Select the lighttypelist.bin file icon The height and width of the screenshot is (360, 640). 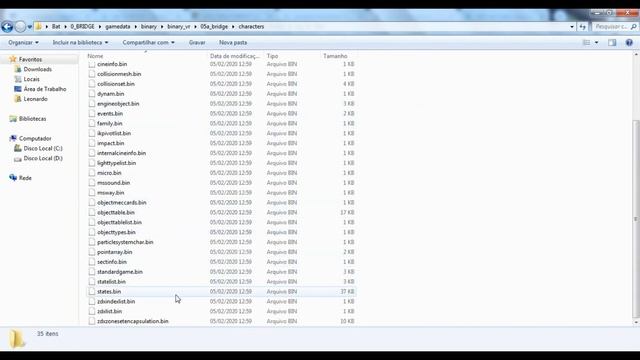pyautogui.click(x=92, y=163)
